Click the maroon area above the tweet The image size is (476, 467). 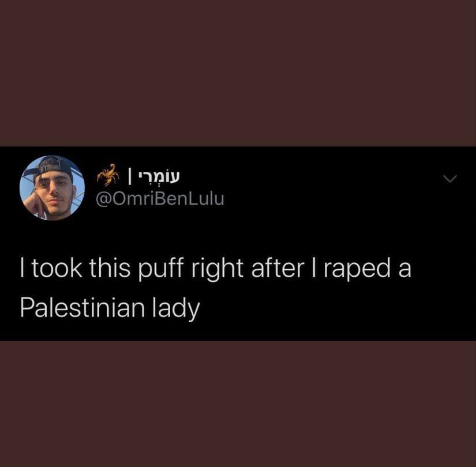pyautogui.click(x=238, y=73)
